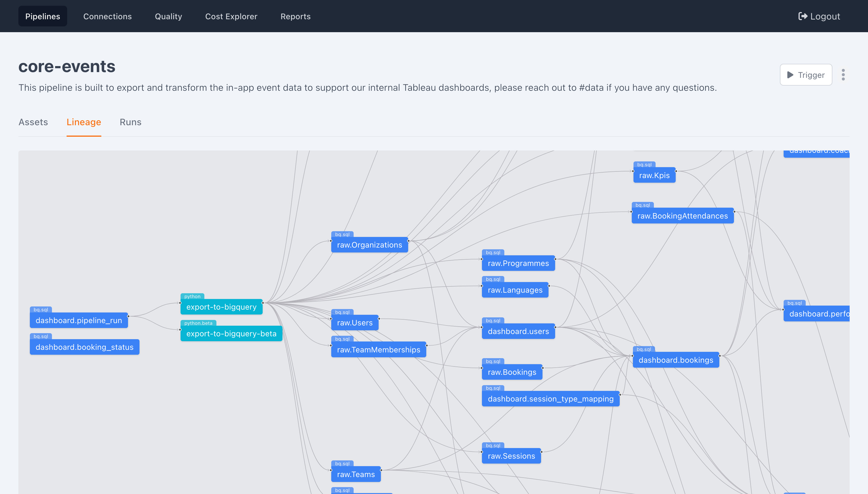The image size is (868, 494).
Task: Select the export-to-bigquery python node
Action: [221, 307]
